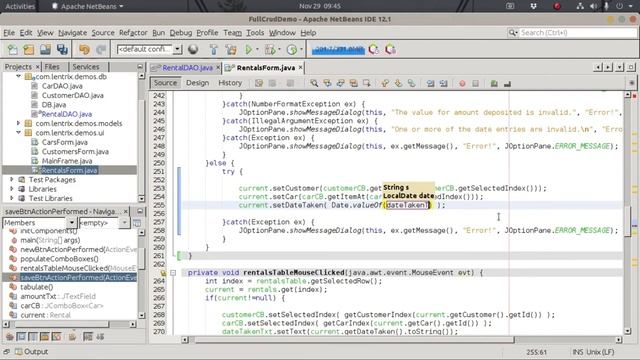The width and height of the screenshot is (640, 360).
Task: Click the Shift Line Right icon
Action: tap(444, 83)
